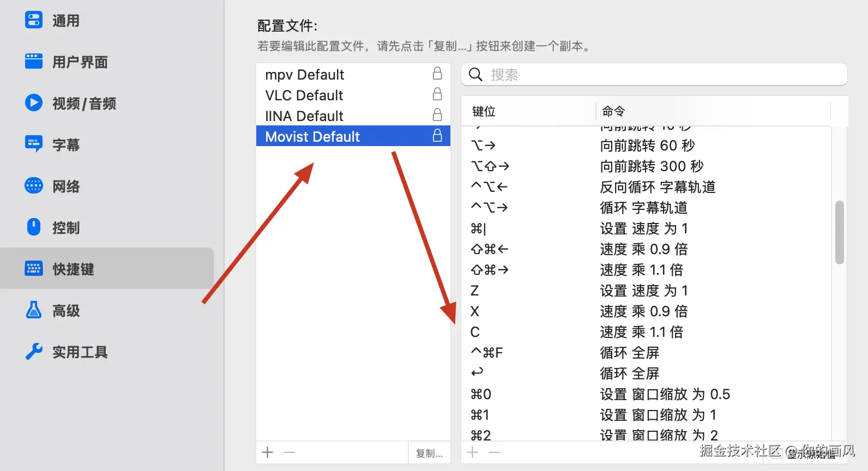Viewport: 868px width, 471px height.
Task: Open the 实用工具 section
Action: pos(107,352)
